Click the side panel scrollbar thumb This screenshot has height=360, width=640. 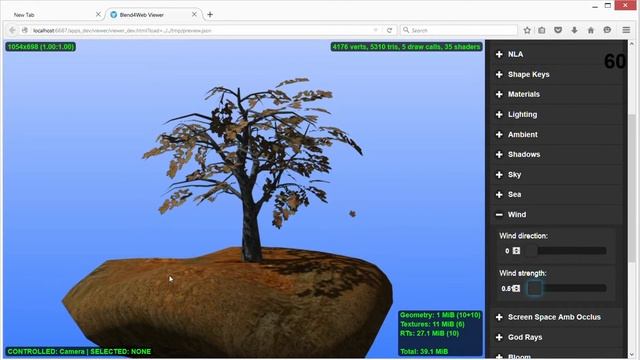pyautogui.click(x=632, y=188)
